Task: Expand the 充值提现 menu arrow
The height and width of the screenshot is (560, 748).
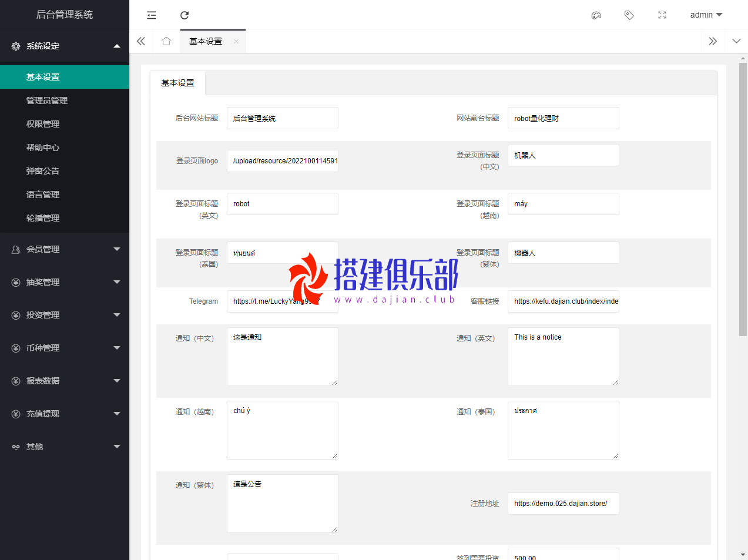Action: click(x=117, y=414)
